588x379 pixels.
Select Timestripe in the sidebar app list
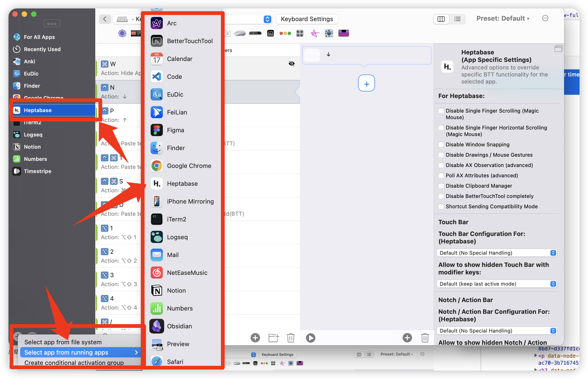[38, 171]
